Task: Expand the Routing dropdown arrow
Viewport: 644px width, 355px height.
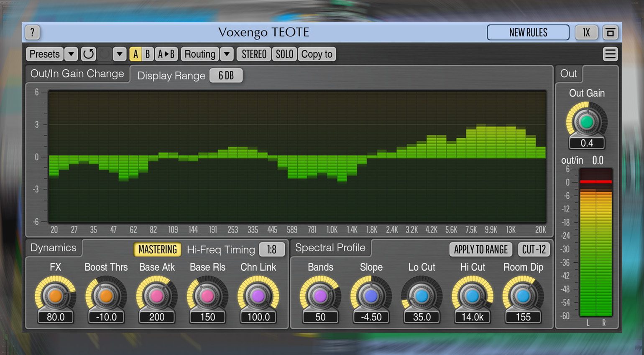Action: tap(227, 54)
